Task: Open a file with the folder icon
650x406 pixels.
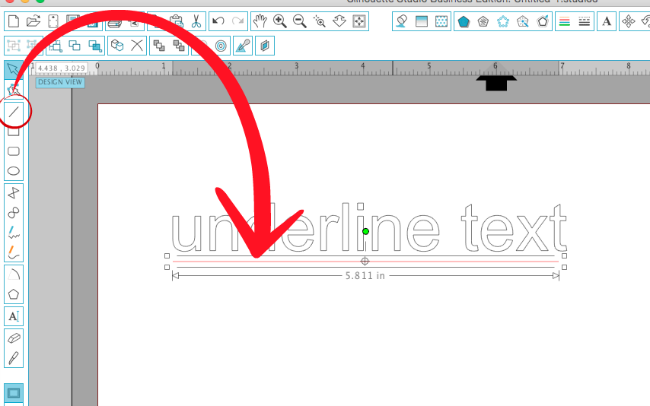Action: pyautogui.click(x=33, y=21)
